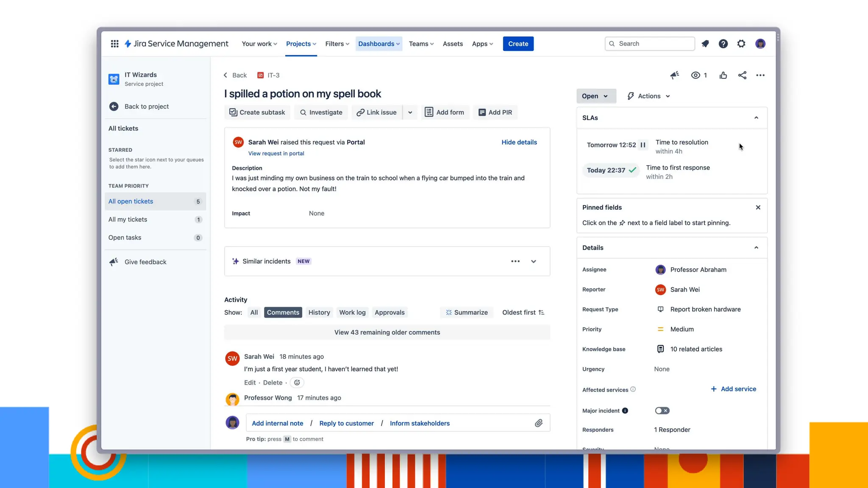Open the app switcher grid icon
The width and height of the screenshot is (868, 488).
pyautogui.click(x=114, y=44)
